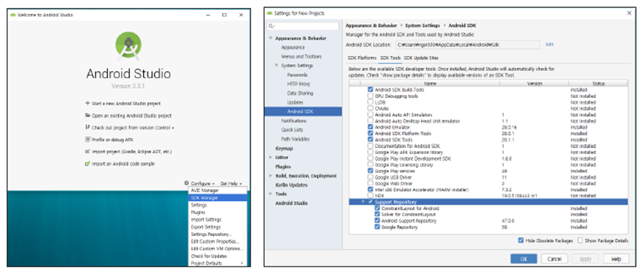This screenshot has width=644, height=273.
Task: Expand Build, Execution, Deployment node
Action: pyautogui.click(x=271, y=176)
